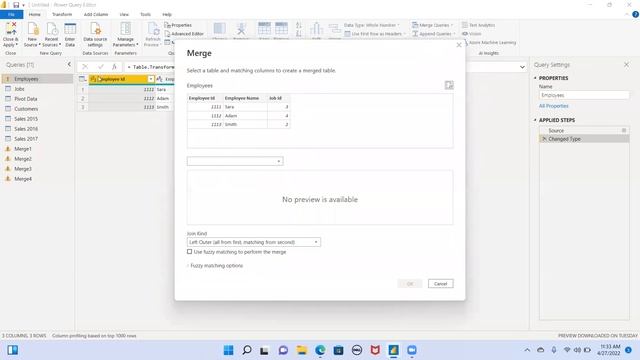Screen dimensions: 640x360
Task: Switch to the Tools tab
Action: click(145, 14)
